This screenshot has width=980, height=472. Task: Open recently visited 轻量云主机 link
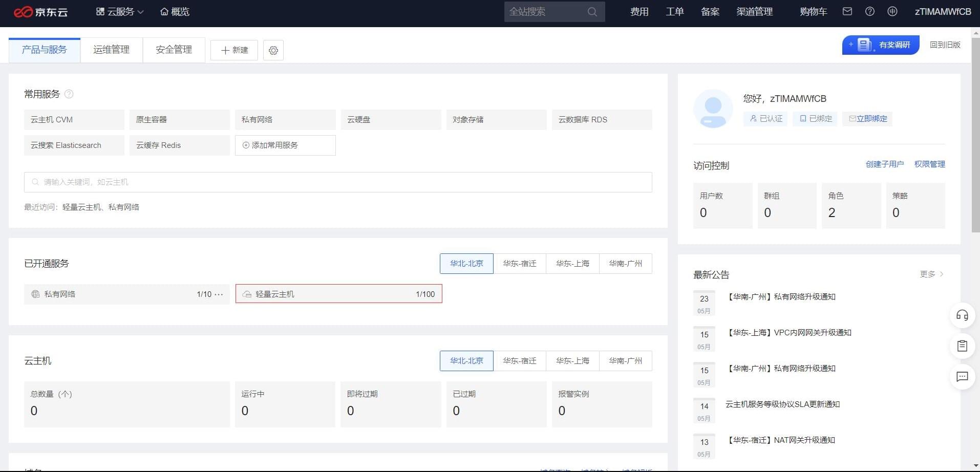[x=81, y=207]
